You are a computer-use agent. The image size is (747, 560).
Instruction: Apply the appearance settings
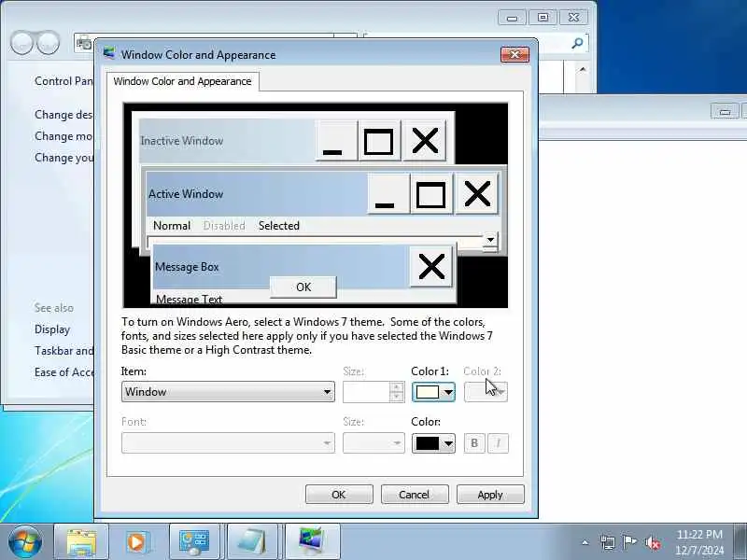click(490, 495)
